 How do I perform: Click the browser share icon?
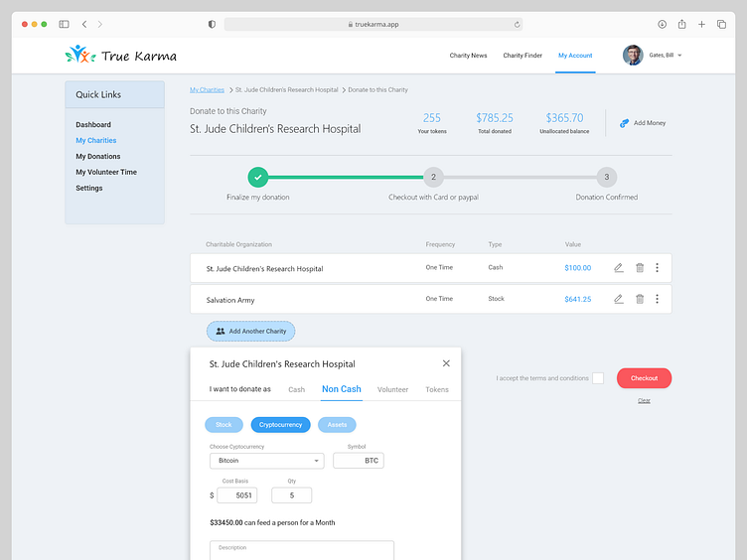tap(682, 24)
